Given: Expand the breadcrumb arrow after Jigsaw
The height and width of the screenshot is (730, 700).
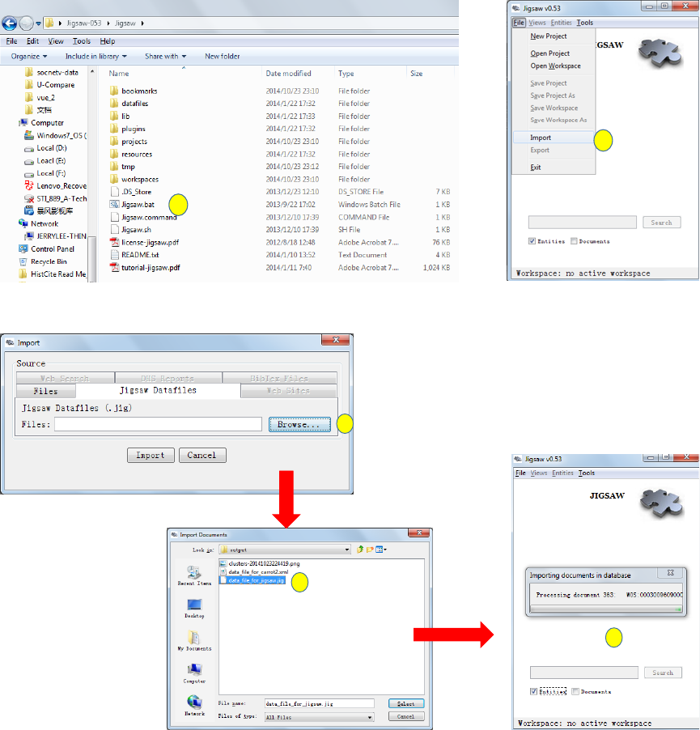Looking at the screenshot, I should [142, 23].
